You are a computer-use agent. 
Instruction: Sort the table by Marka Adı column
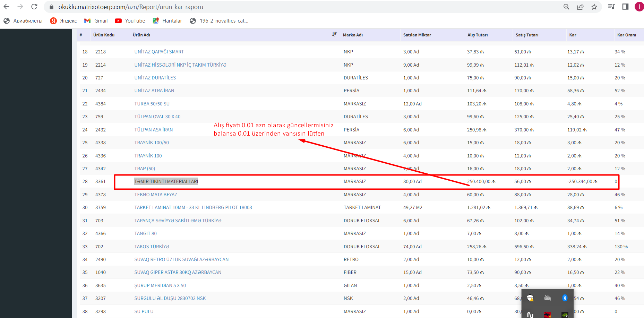pos(353,35)
